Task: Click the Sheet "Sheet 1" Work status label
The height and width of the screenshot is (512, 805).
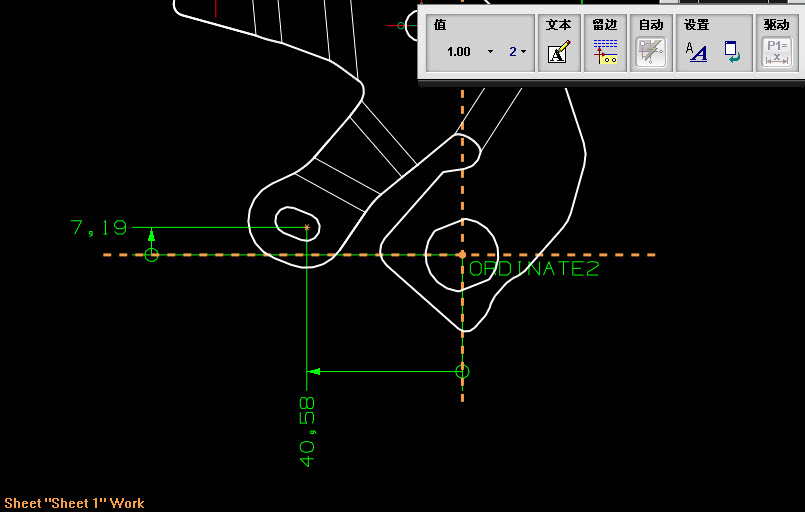Action: 74,503
